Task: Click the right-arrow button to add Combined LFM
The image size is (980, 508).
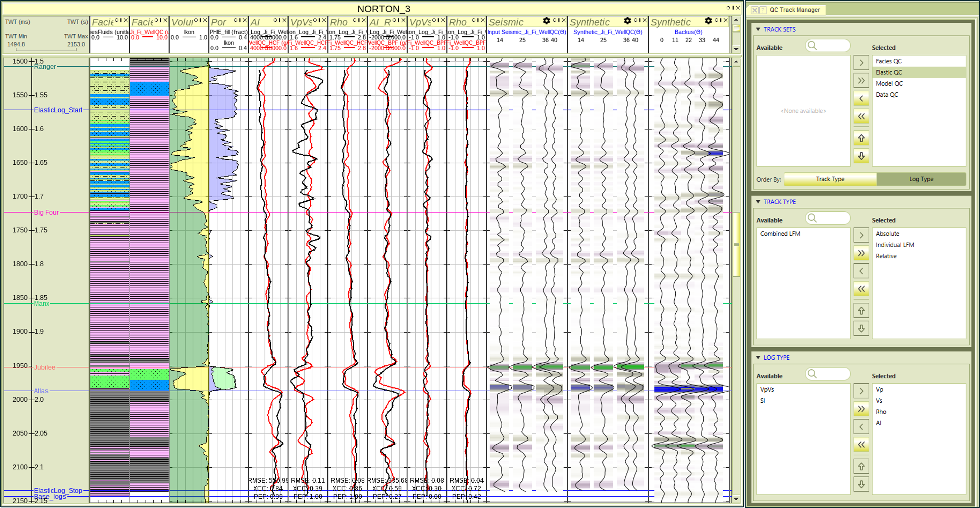Action: point(861,235)
